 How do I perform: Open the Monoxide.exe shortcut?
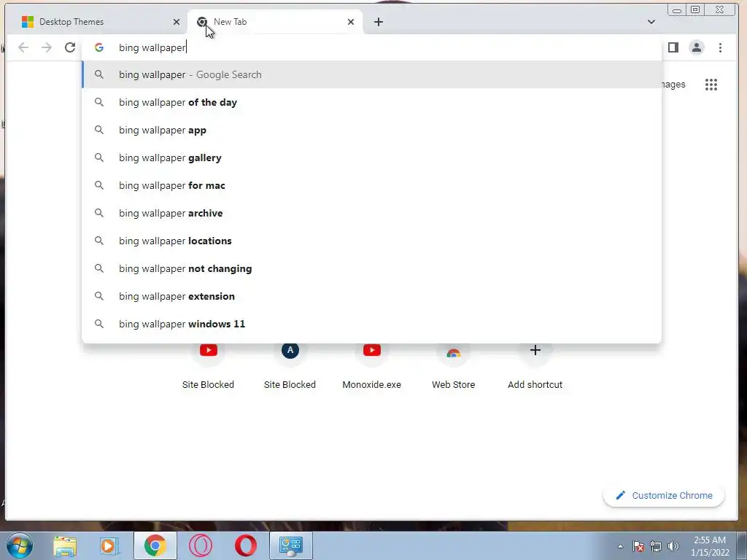371,366
